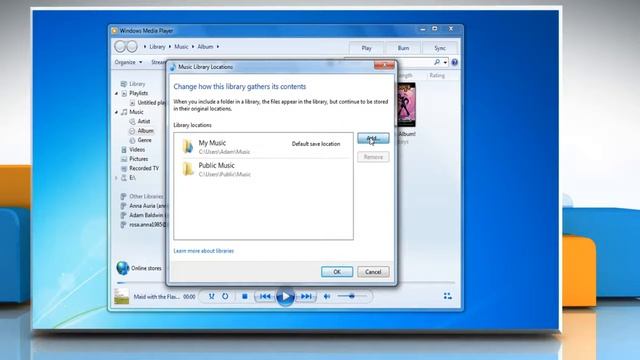640x360 pixels.
Task: Click the Maid with the Flax track title
Action: click(x=156, y=297)
